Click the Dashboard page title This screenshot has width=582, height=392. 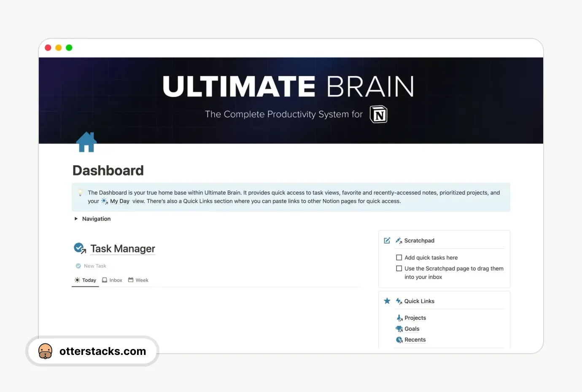click(108, 170)
